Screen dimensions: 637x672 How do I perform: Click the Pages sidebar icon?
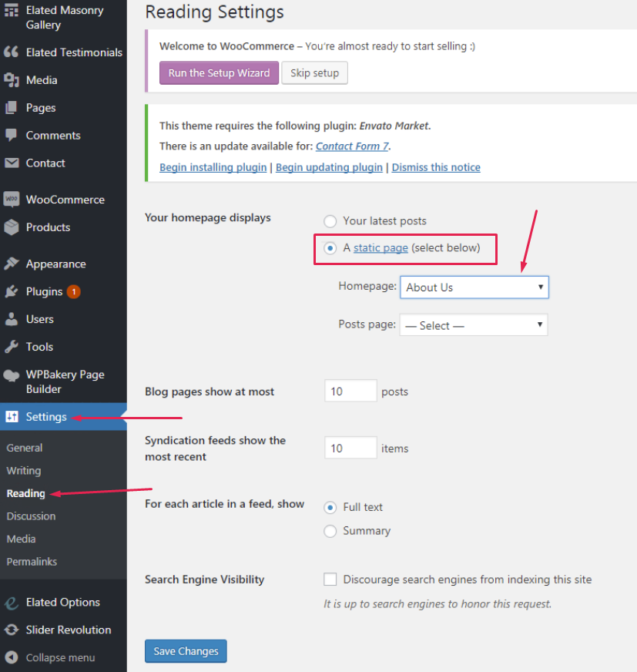12,108
